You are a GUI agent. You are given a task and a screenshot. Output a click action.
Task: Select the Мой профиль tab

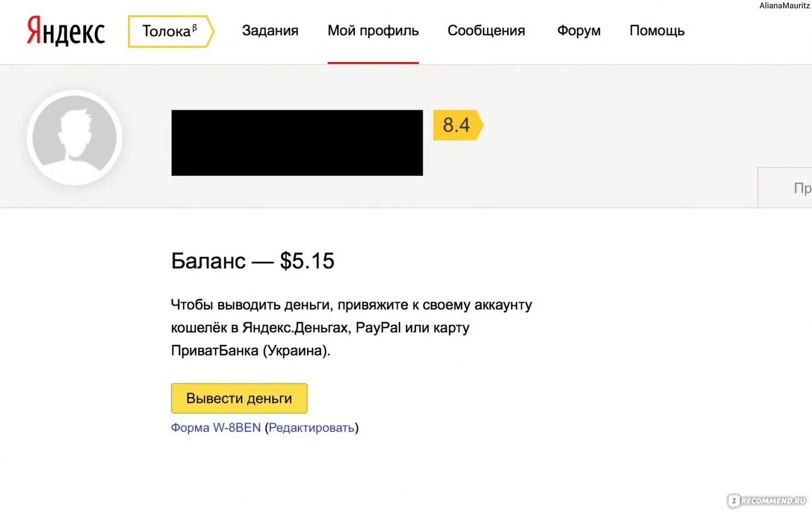(x=373, y=31)
